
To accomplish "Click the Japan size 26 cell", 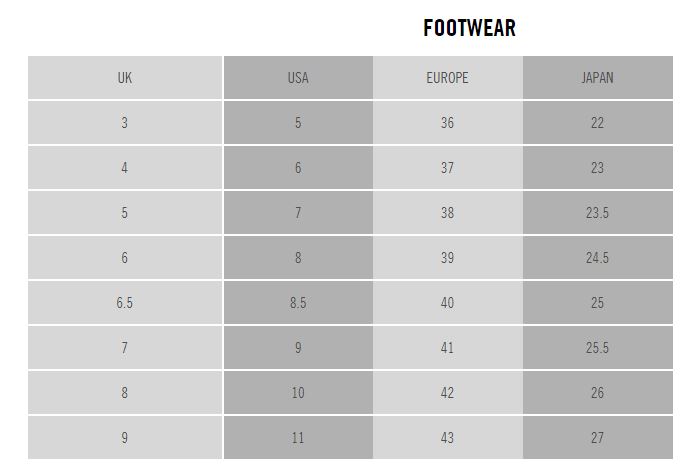I will (x=597, y=393).
